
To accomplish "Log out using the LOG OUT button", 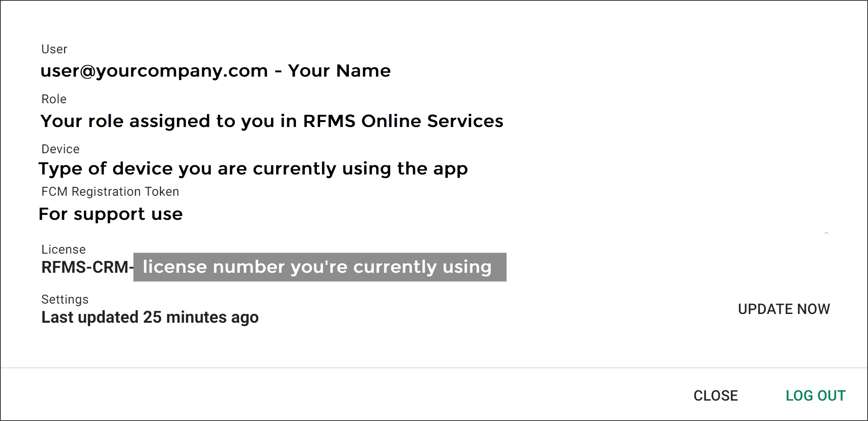I will (x=815, y=396).
